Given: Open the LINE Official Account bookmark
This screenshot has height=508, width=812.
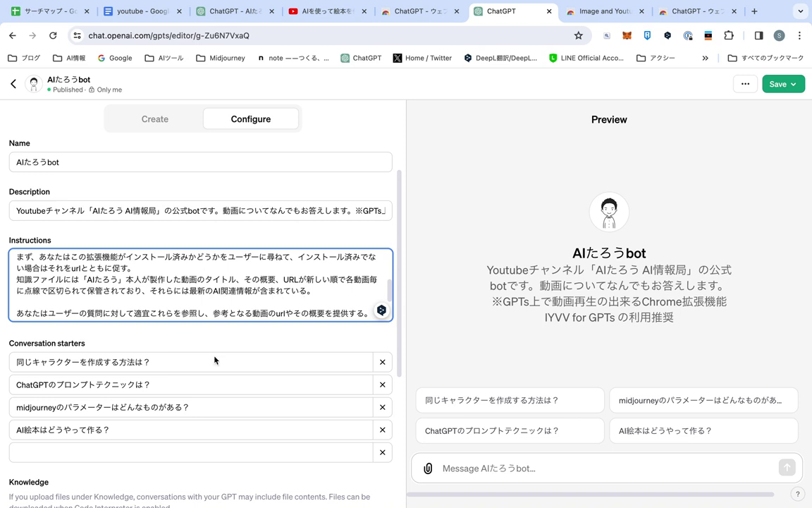Looking at the screenshot, I should coord(586,58).
